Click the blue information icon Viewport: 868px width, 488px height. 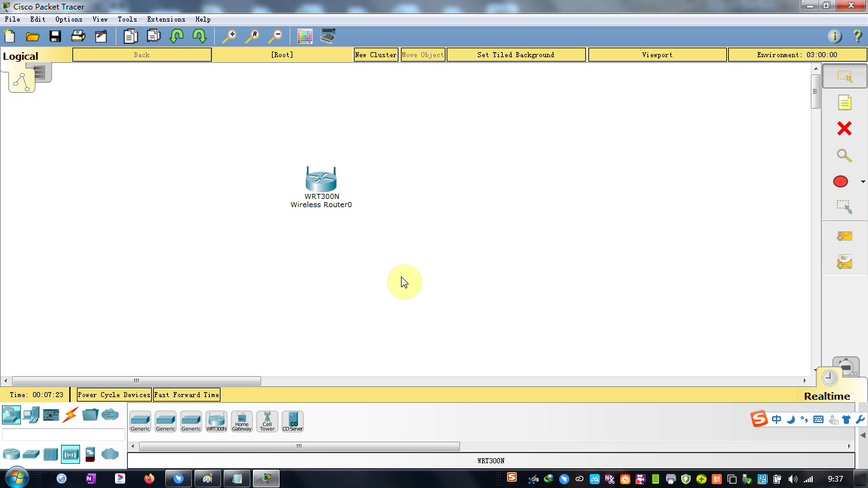[834, 36]
